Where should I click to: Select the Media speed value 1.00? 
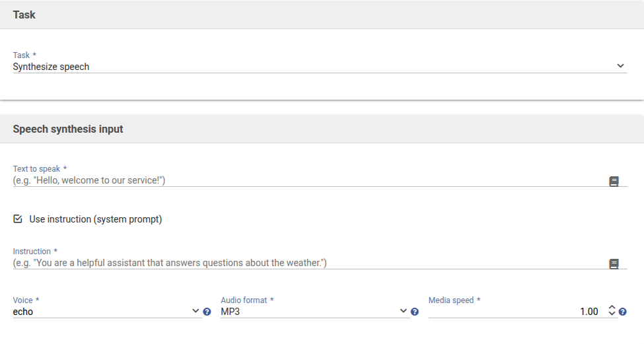[x=588, y=312]
